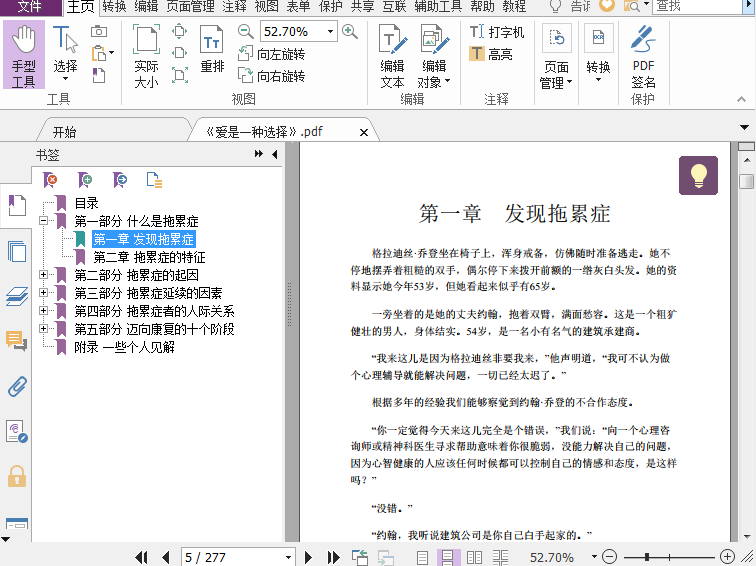
Task: Go to the next page
Action: (x=309, y=557)
